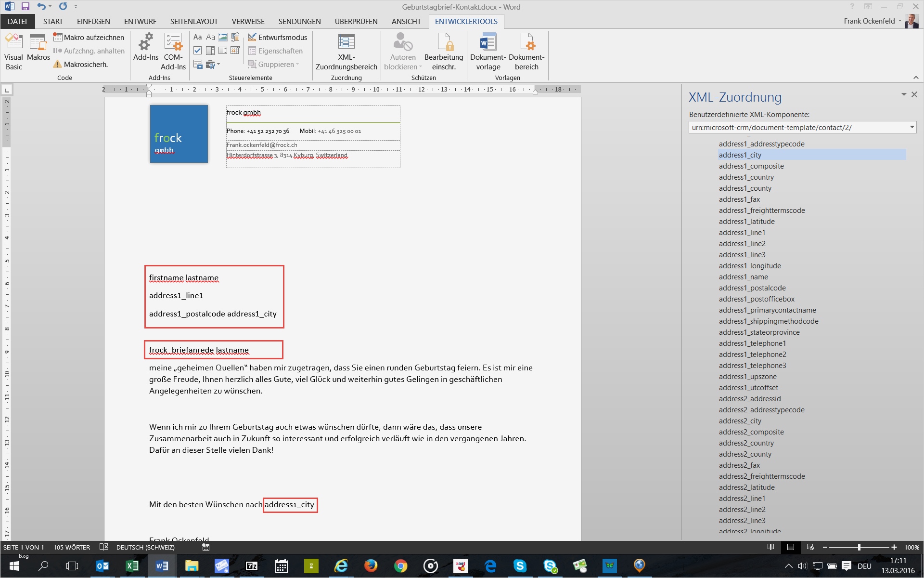Click the Makros icon

tap(38, 51)
